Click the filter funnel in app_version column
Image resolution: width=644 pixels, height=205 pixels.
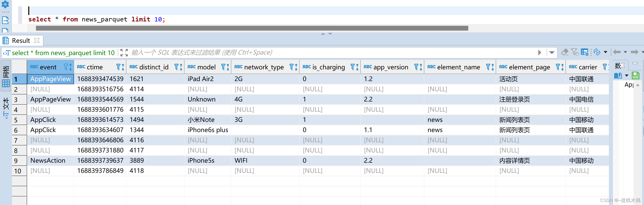click(416, 67)
